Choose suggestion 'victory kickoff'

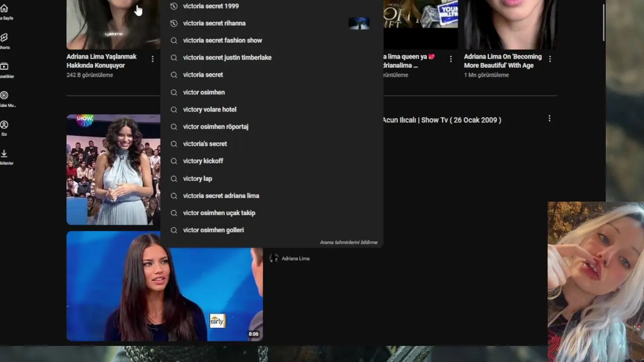coord(272,161)
